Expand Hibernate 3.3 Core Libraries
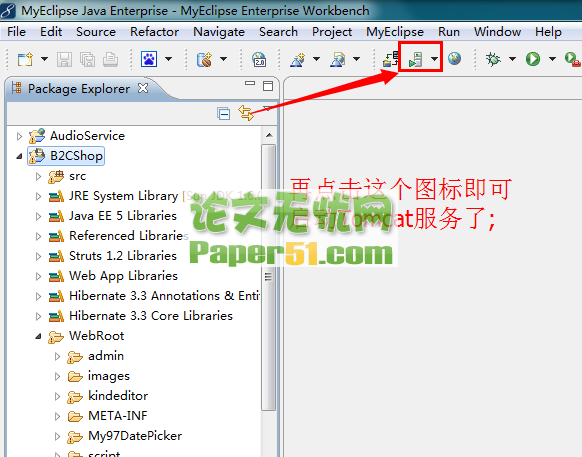582x457 pixels. tap(38, 317)
